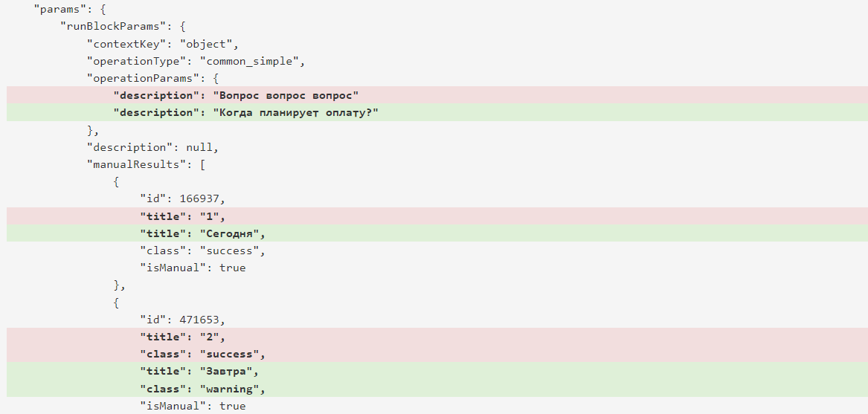Image resolution: width=868 pixels, height=414 pixels.
Task: Click the last "isManual": true line
Action: pos(193,407)
